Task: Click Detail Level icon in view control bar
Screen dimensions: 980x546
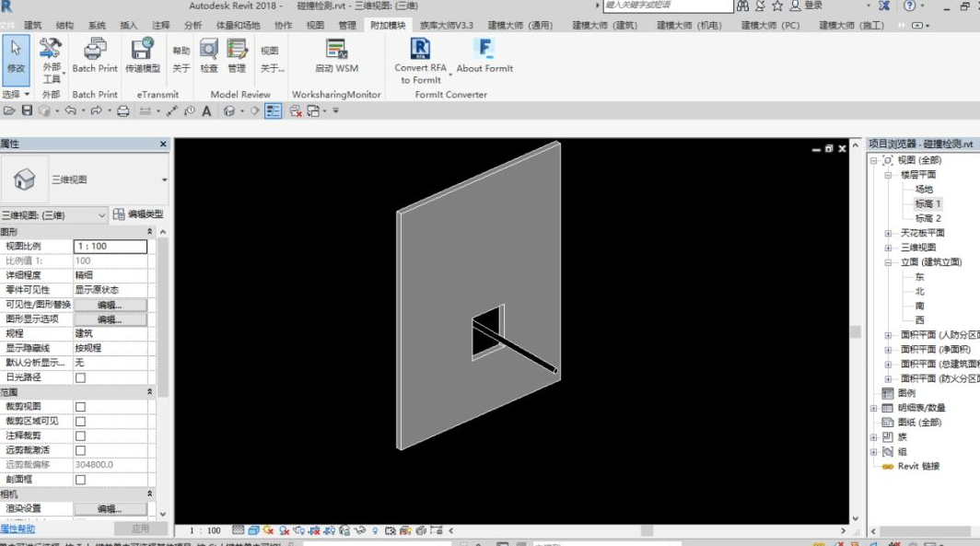Action: coord(239,530)
